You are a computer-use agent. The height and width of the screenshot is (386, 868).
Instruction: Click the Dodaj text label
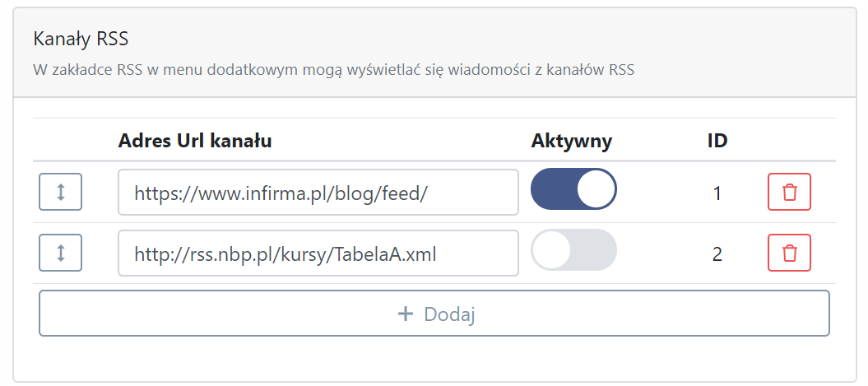tap(449, 314)
